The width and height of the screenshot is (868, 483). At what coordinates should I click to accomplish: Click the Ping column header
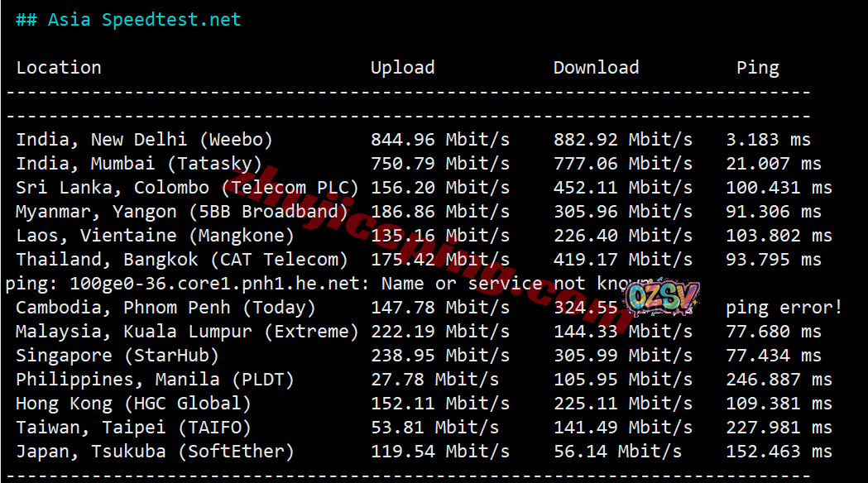(x=757, y=68)
